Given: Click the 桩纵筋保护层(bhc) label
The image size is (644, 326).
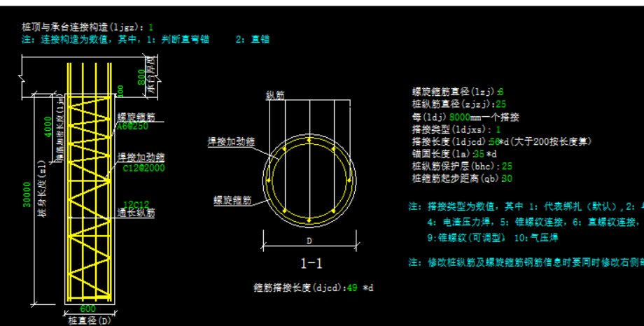Looking at the screenshot, I should click(x=456, y=166).
